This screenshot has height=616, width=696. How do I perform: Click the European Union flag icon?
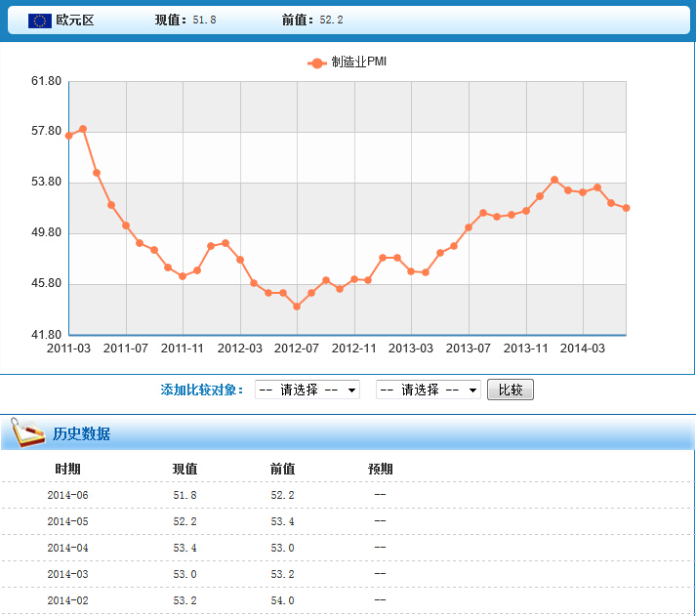coord(40,21)
